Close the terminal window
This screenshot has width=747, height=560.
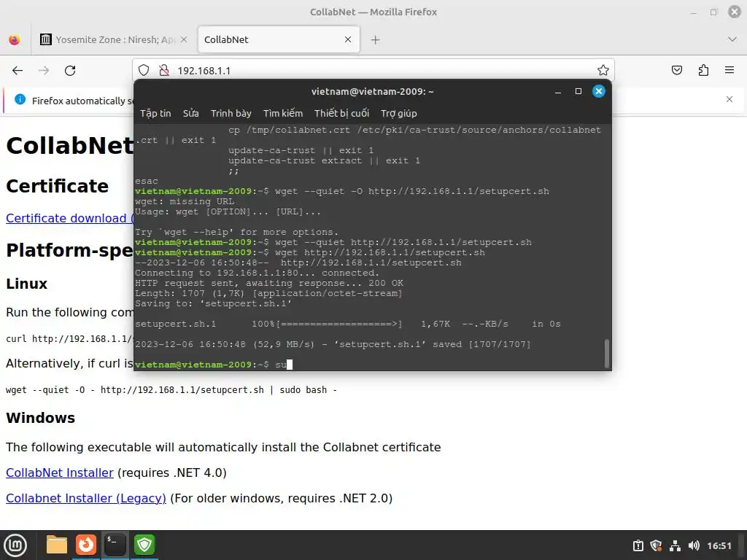tap(599, 91)
